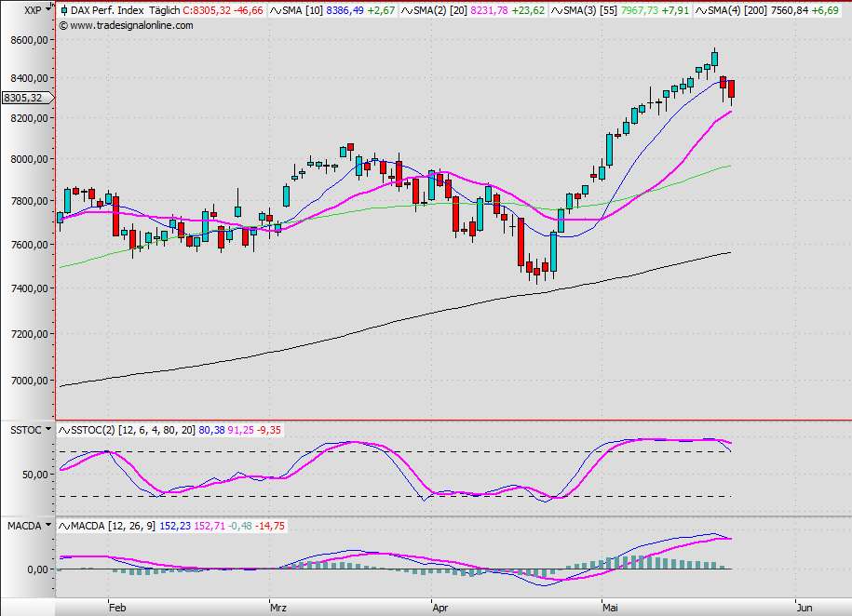The height and width of the screenshot is (616, 852).
Task: Select the SSTOC(2) [12, 6, 4, 80, 20] legend
Action: tap(132, 430)
